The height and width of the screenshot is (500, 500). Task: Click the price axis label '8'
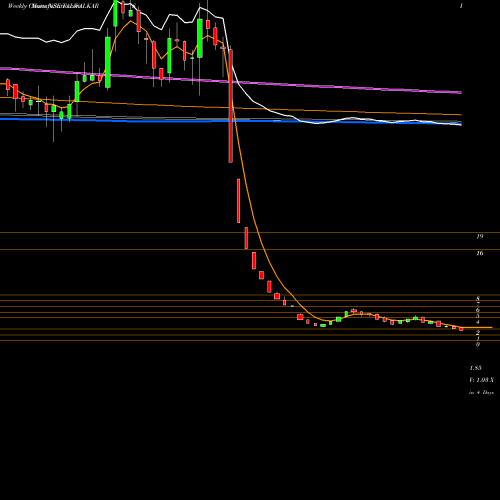click(478, 298)
